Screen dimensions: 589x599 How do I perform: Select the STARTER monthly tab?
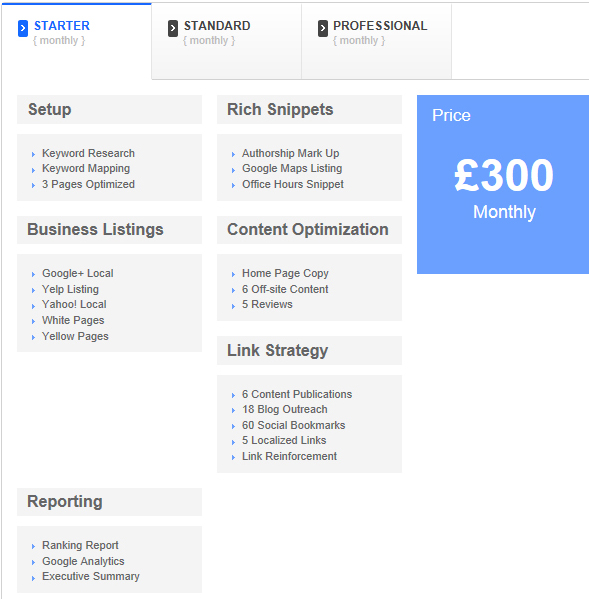[76, 41]
